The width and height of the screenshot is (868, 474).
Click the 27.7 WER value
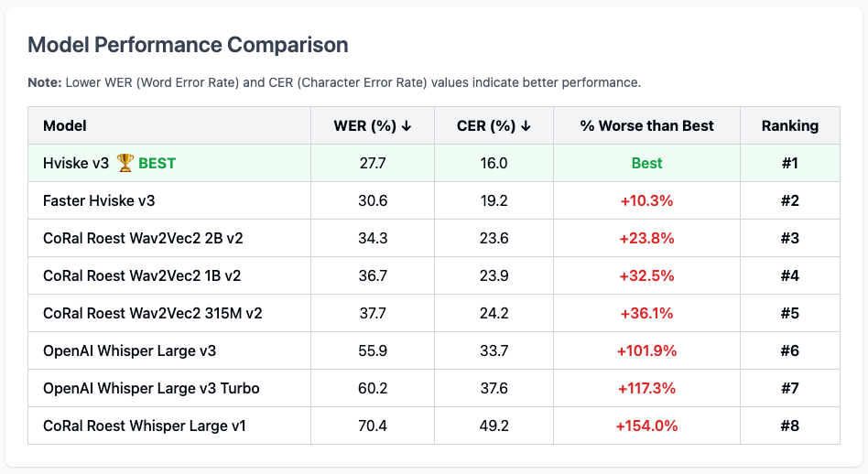click(372, 164)
